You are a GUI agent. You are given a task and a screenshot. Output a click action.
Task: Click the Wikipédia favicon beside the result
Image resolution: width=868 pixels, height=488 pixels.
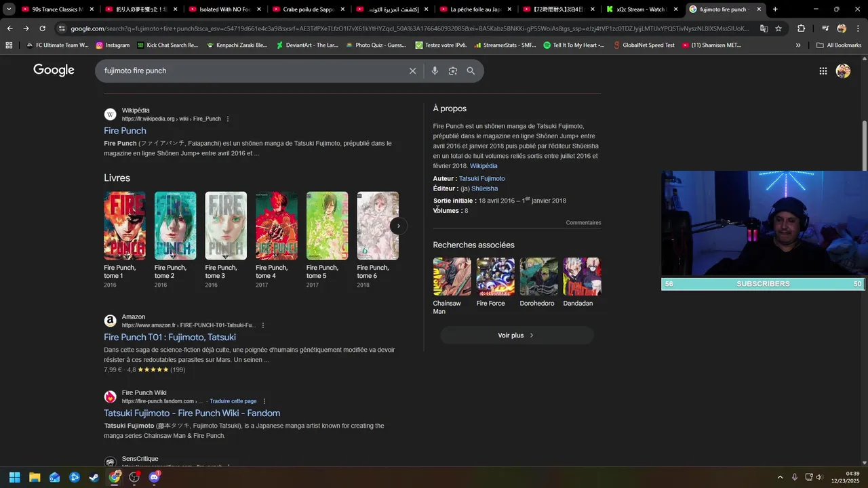[110, 115]
